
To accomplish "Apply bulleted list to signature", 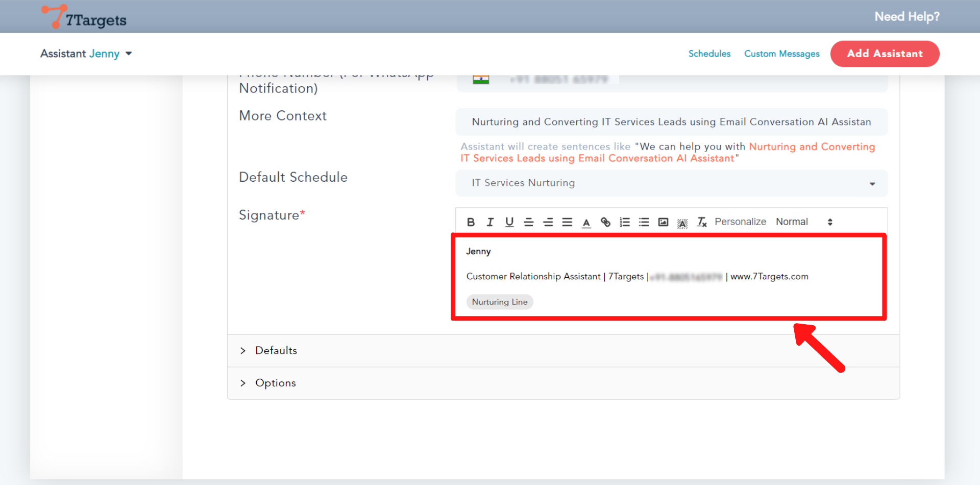I will (644, 222).
